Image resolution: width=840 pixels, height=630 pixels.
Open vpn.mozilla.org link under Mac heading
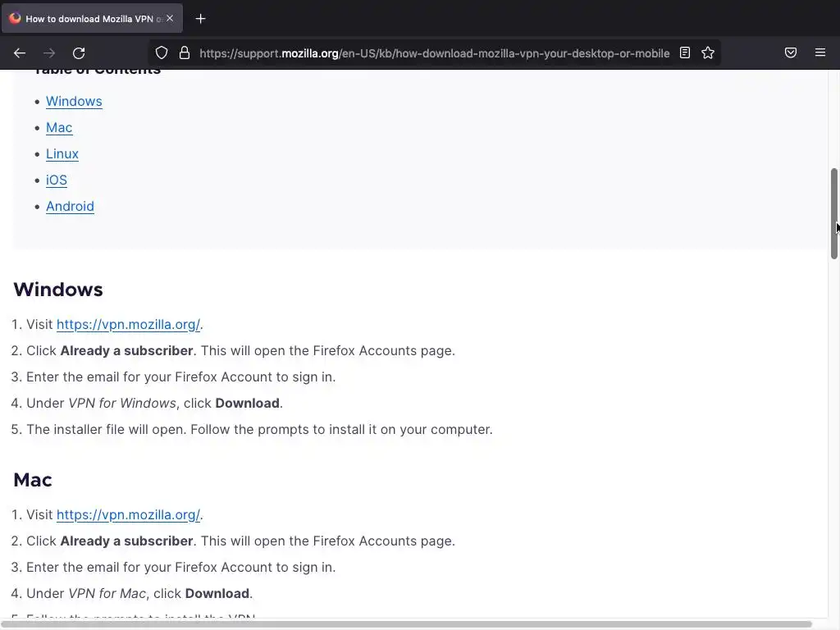coord(128,515)
